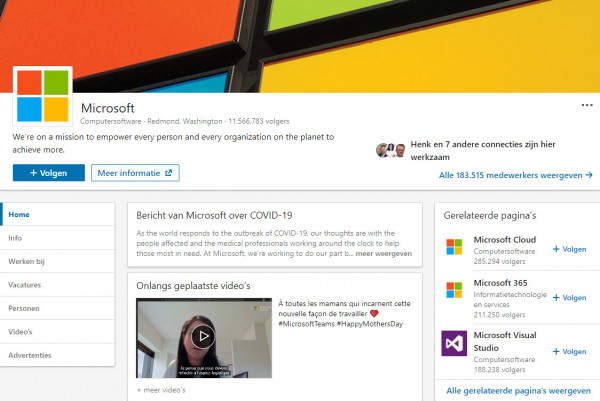Open the Video's tab
600x401 pixels.
(57, 332)
